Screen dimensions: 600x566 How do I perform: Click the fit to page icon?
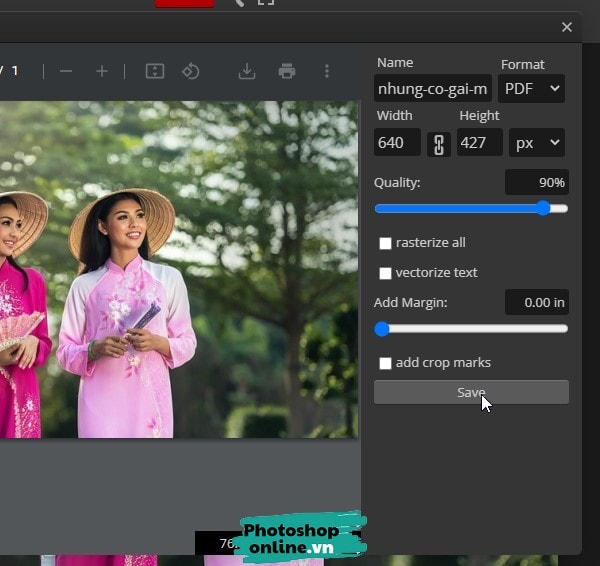click(x=154, y=71)
